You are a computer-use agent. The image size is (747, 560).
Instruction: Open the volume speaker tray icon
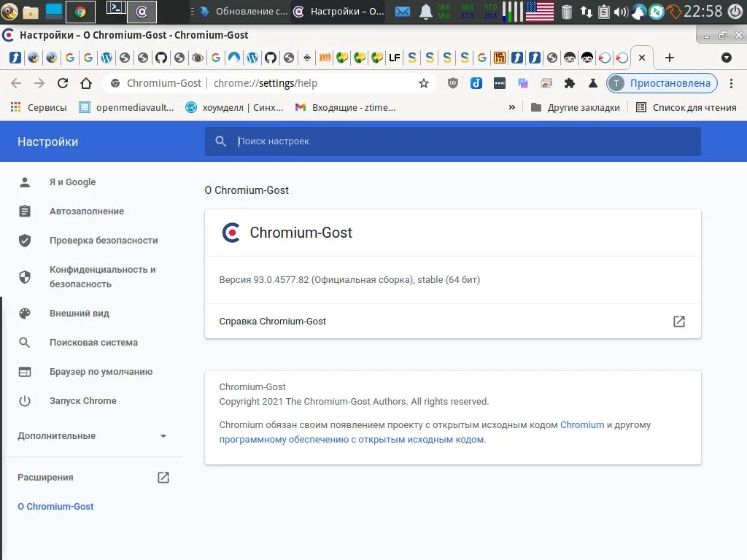point(621,12)
